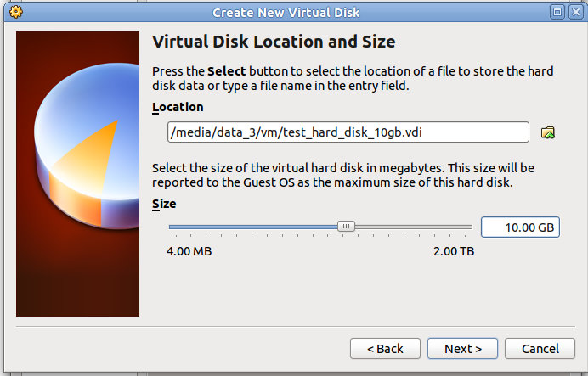The image size is (588, 376).
Task: Grab the Size slider handle
Action: point(346,227)
